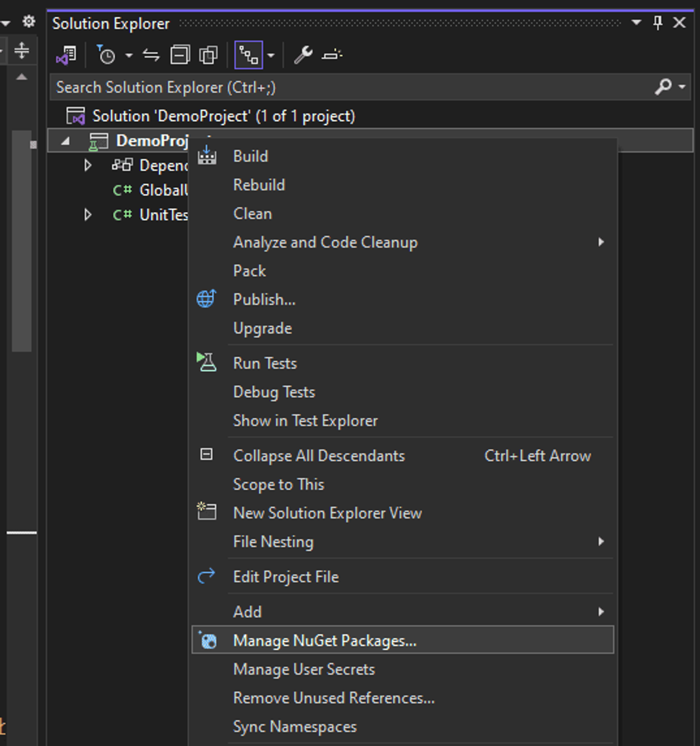The width and height of the screenshot is (700, 746).
Task: Open Solution Explorer window position dropdown
Action: coord(636,23)
